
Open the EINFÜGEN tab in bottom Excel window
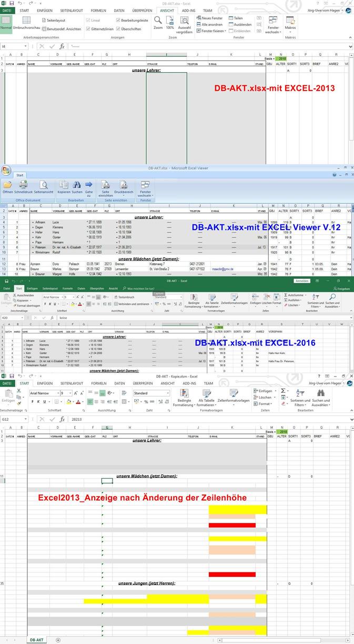[45, 383]
